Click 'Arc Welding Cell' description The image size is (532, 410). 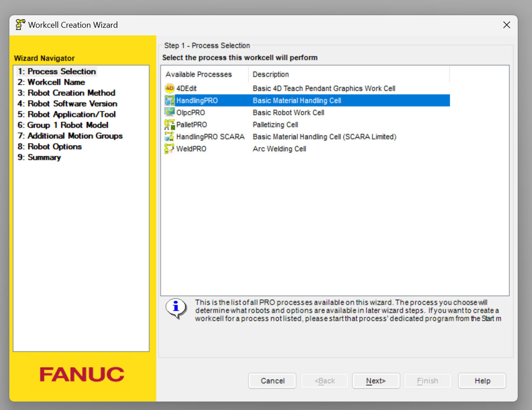point(279,149)
